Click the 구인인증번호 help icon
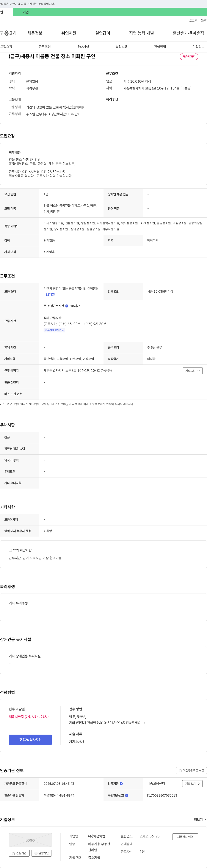Image resolution: width=207 pixels, height=868 pixels. 127,795
